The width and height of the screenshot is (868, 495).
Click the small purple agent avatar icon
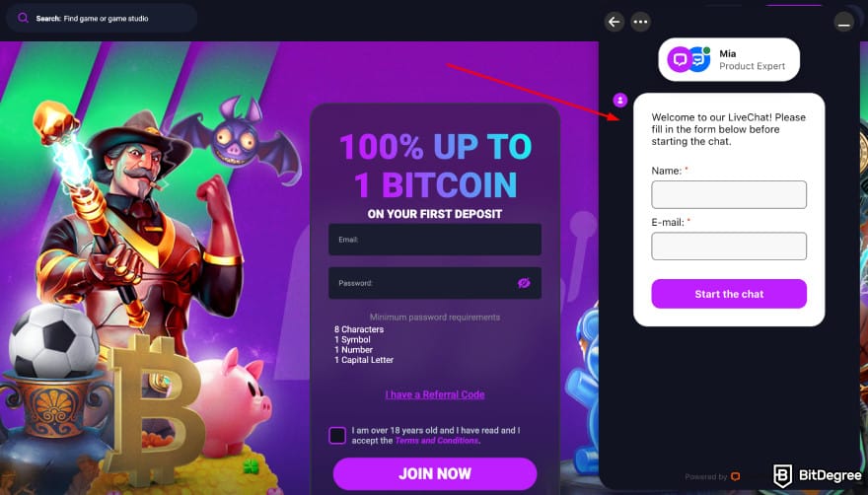pos(620,101)
